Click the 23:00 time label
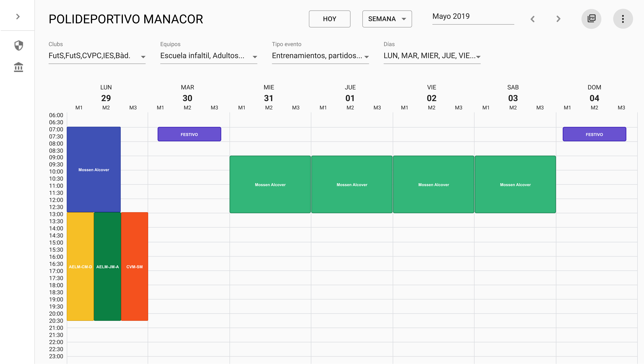Screen dimensions: 644x364 pos(56,356)
